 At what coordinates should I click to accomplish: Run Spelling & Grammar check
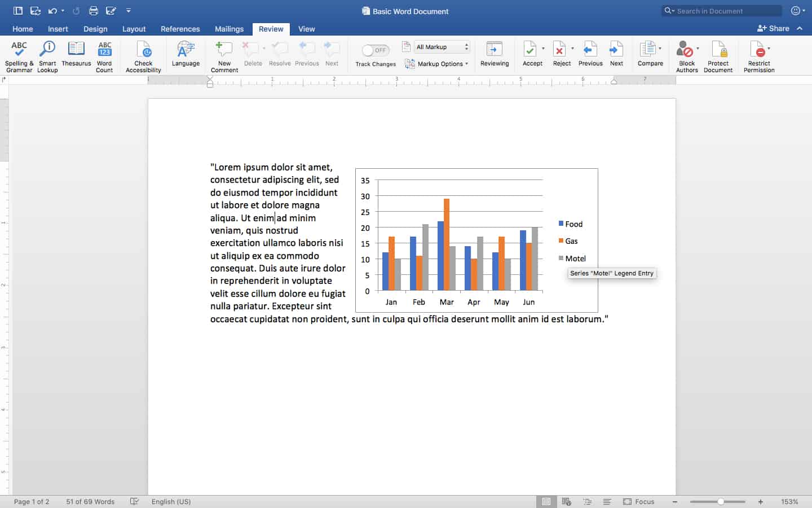coord(19,56)
